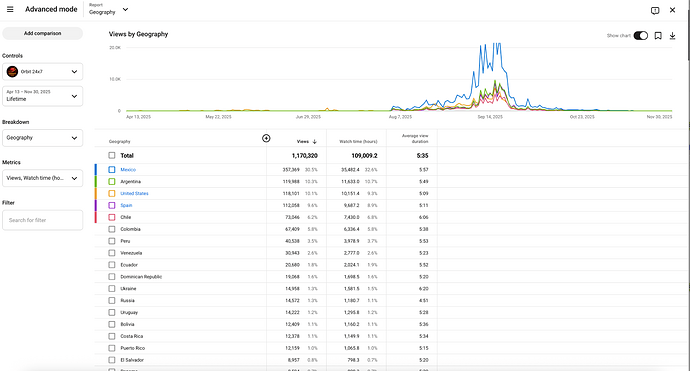Image resolution: width=690 pixels, height=371 pixels.
Task: Click the Aug 7, 2025 chart axis label
Action: (x=400, y=117)
